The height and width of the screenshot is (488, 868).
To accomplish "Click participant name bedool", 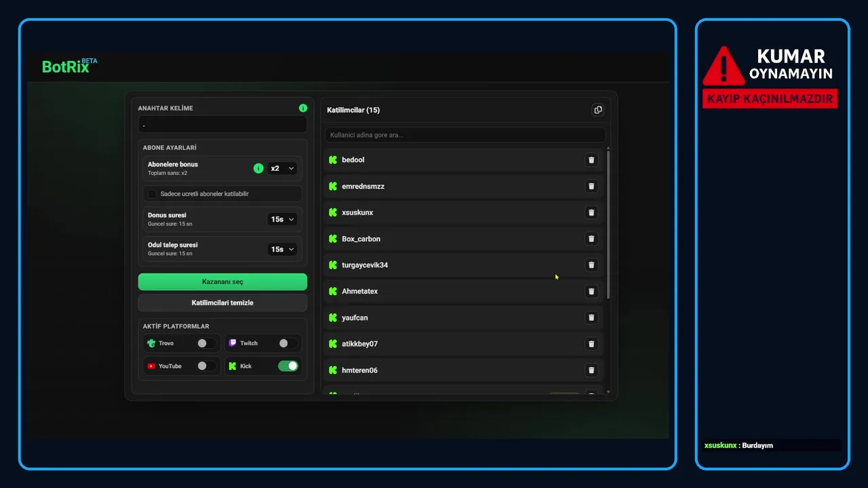I will tap(353, 160).
